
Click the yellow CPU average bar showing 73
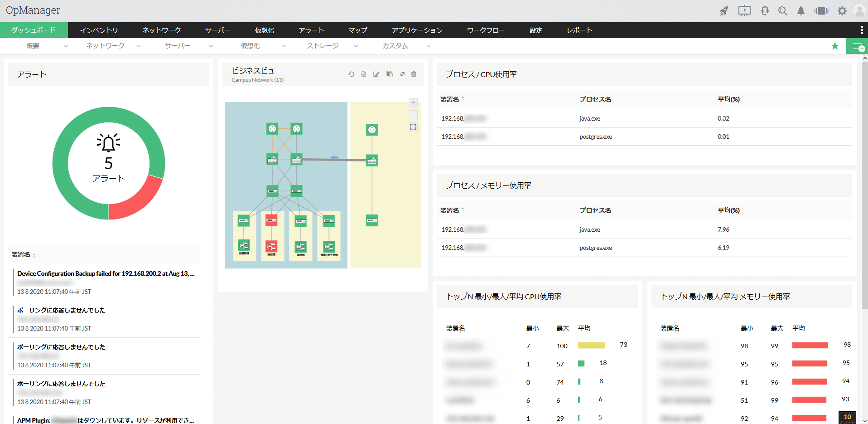pos(591,346)
